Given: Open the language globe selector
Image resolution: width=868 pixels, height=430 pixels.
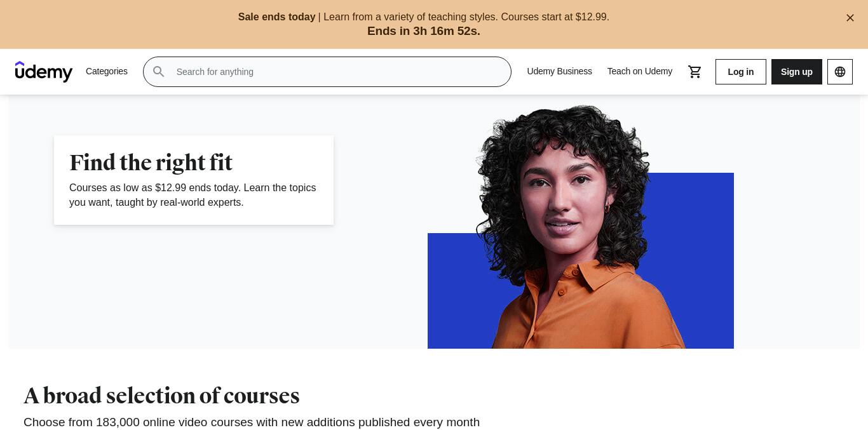Looking at the screenshot, I should (x=840, y=72).
